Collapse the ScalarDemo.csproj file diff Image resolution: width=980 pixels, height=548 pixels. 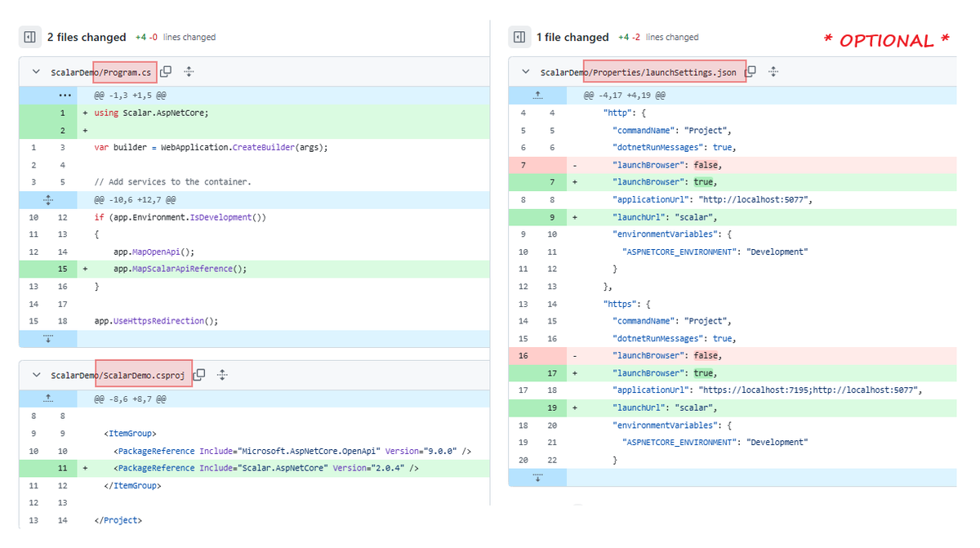coord(35,375)
